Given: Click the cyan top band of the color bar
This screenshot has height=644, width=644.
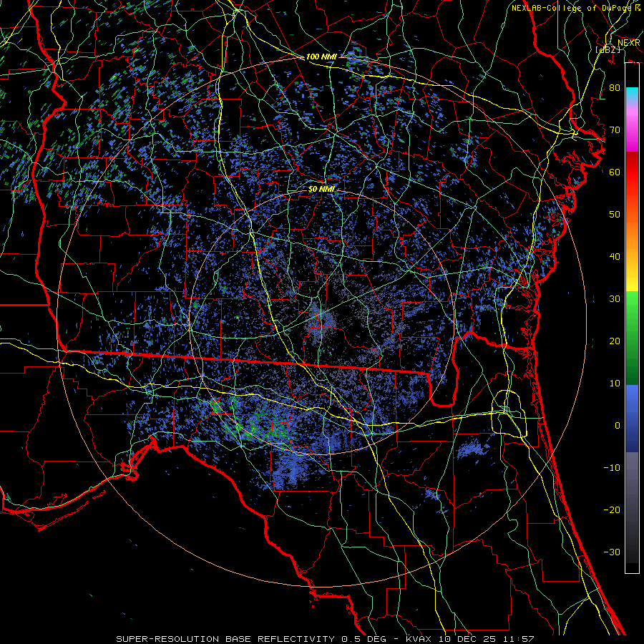Looking at the screenshot, I should [632, 94].
